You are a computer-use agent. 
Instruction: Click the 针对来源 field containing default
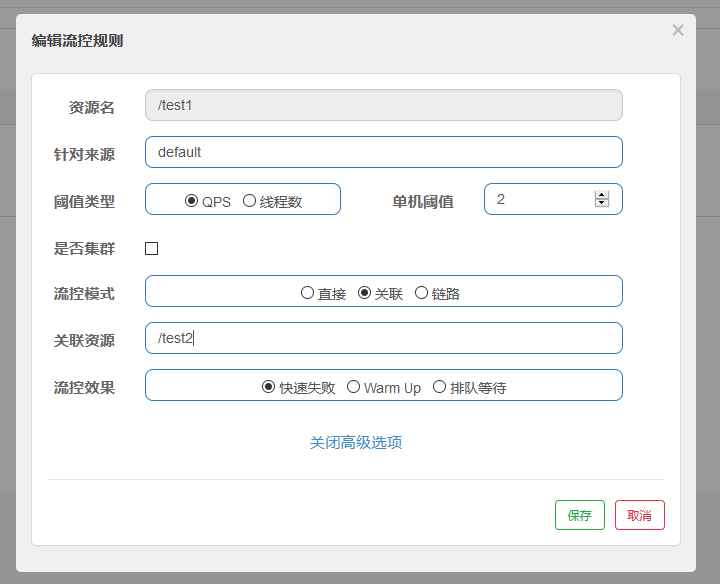coord(383,152)
